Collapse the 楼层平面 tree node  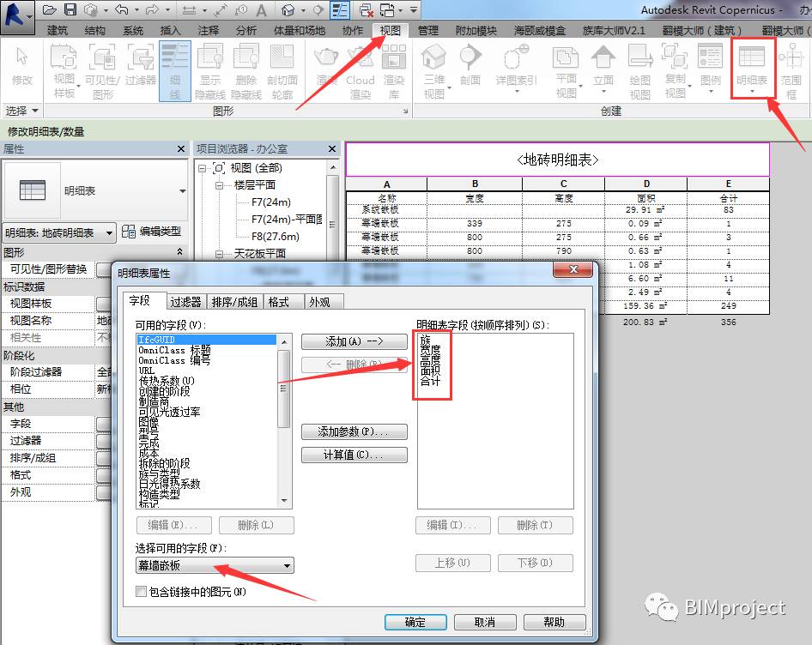[x=219, y=185]
